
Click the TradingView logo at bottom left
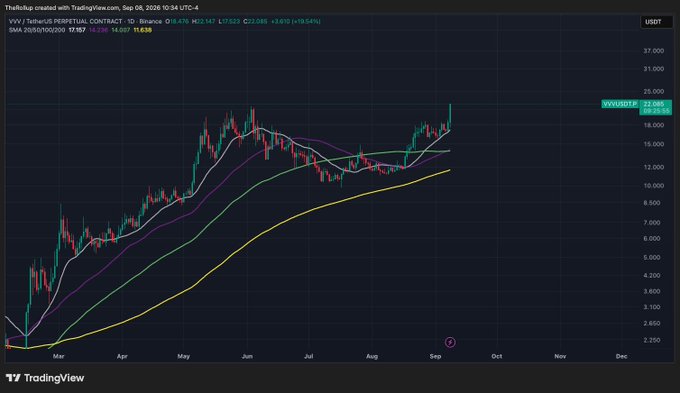tap(45, 378)
